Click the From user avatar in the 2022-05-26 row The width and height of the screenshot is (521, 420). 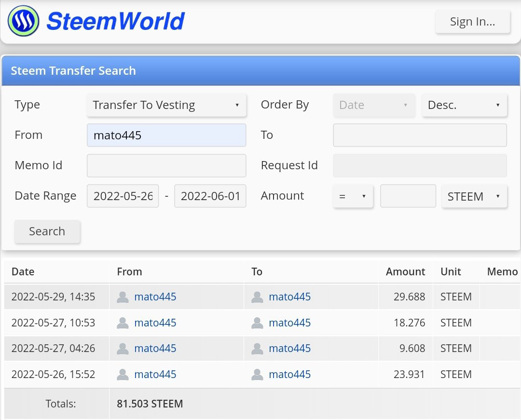coord(123,375)
